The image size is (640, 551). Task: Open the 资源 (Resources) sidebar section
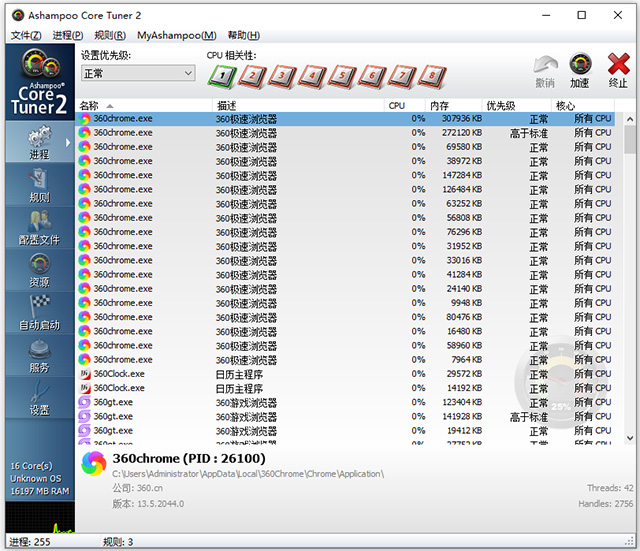[40, 270]
